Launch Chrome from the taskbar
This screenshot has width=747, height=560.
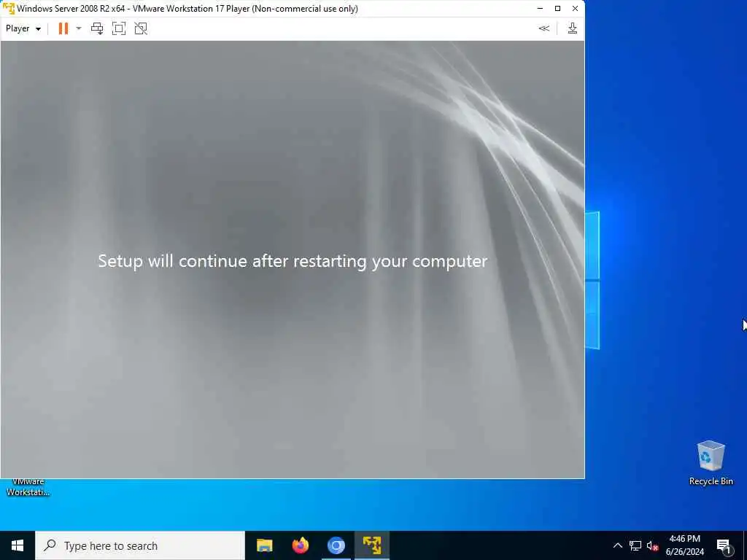336,545
